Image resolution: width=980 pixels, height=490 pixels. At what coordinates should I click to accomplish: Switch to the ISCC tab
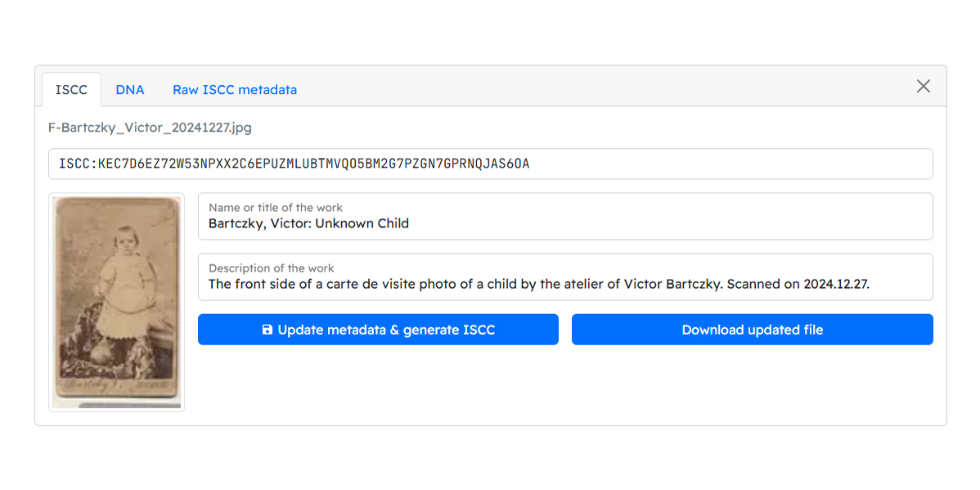(x=71, y=90)
